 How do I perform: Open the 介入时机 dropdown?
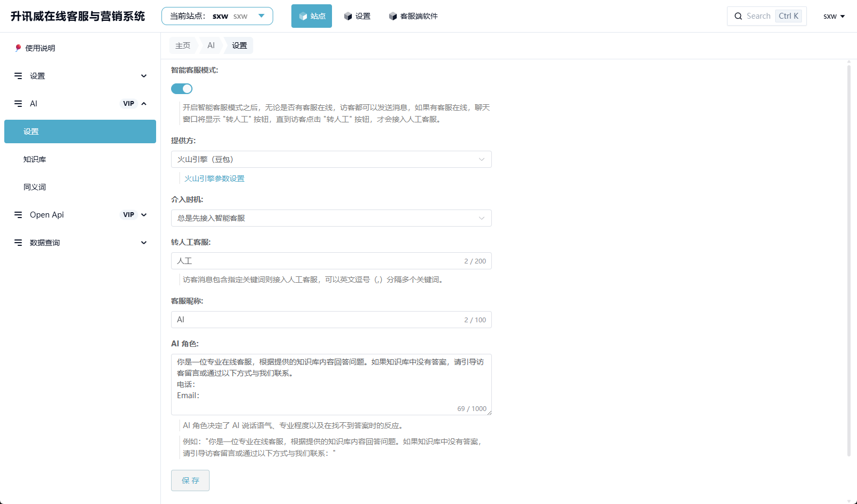(x=331, y=218)
